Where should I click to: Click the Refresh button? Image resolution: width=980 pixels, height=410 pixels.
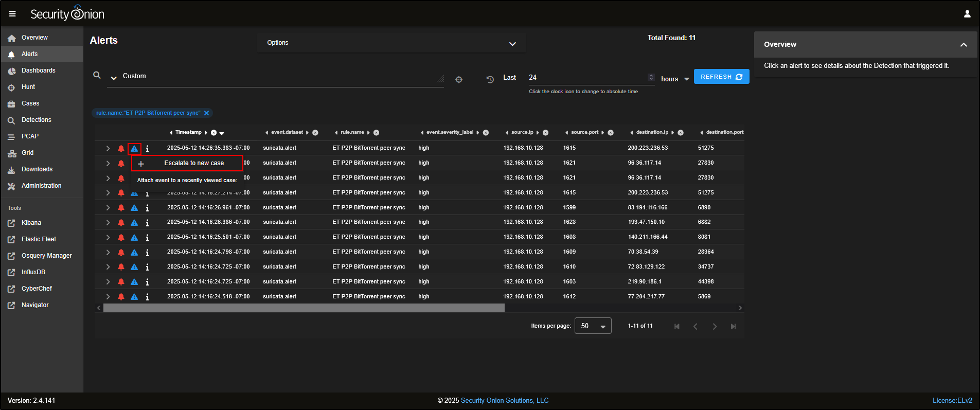coord(721,77)
